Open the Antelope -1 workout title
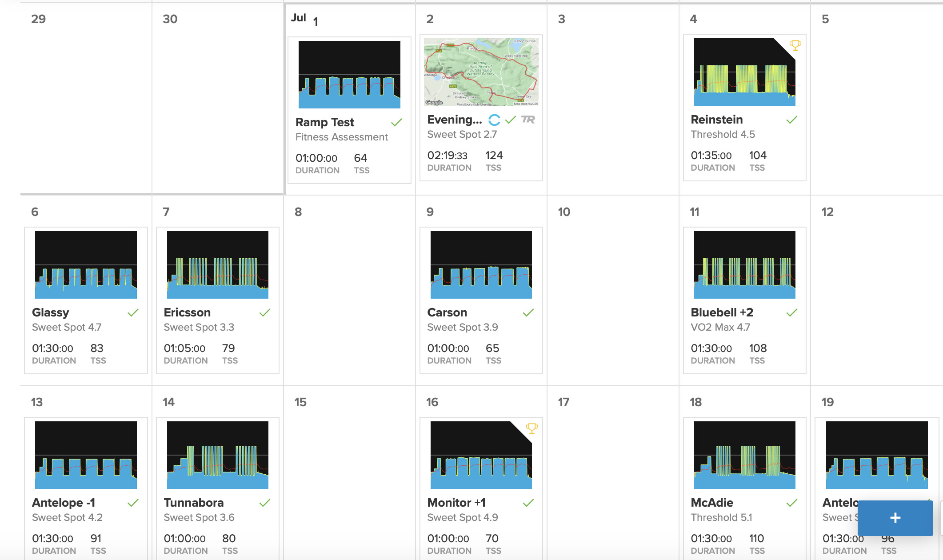 point(64,503)
